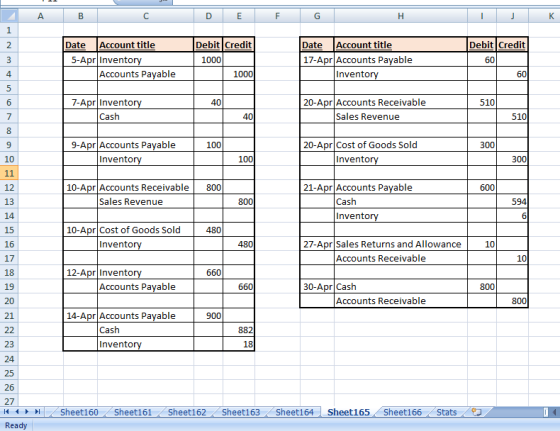Select row 24 header
The height and width of the screenshot is (431, 560).
pos(9,359)
